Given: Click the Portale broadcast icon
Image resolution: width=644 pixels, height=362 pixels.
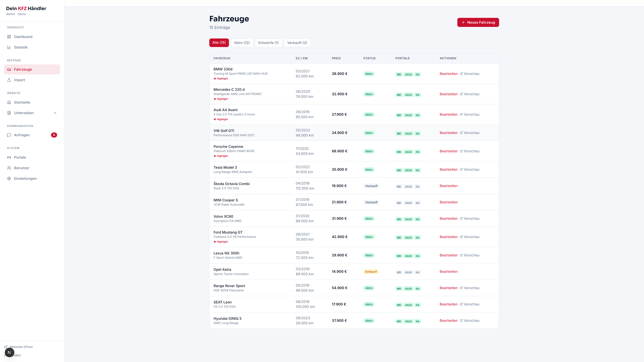Looking at the screenshot, I should [x=9, y=157].
